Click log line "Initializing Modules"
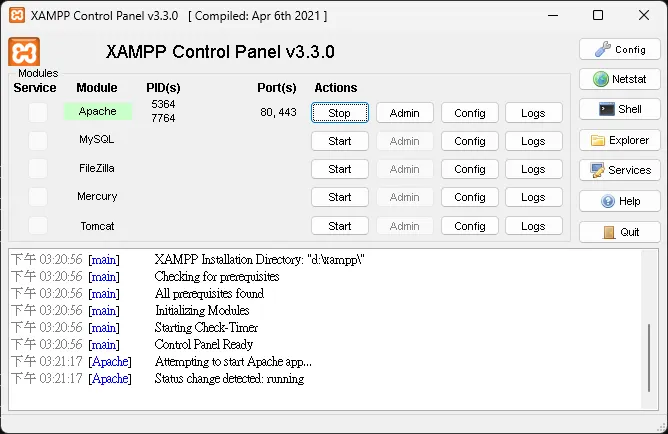The height and width of the screenshot is (434, 668). coord(202,310)
